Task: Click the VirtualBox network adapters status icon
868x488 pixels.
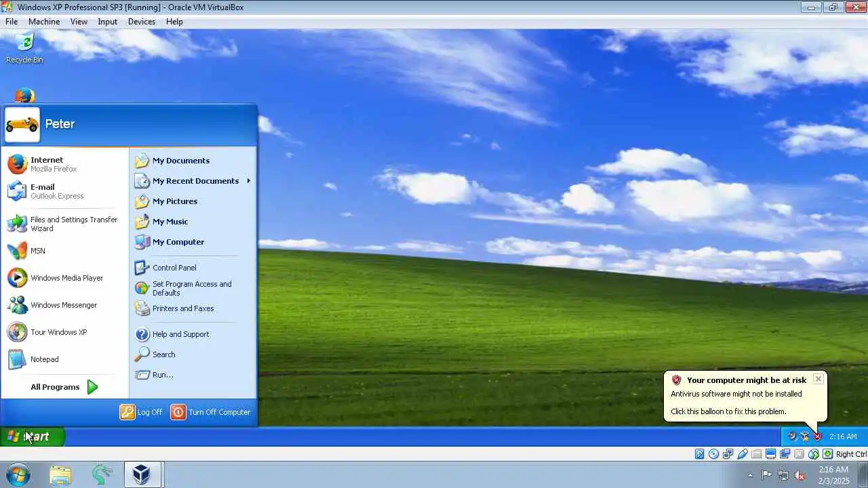Action: pyautogui.click(x=728, y=454)
